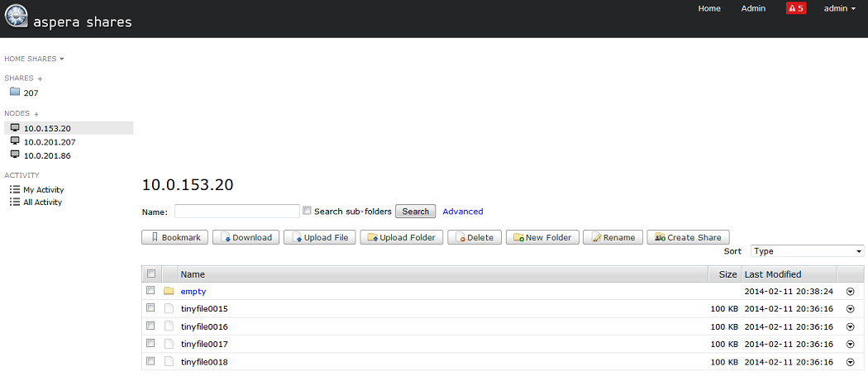Tick the checkbox for tinyfile0015
The width and height of the screenshot is (868, 376).
coord(150,308)
